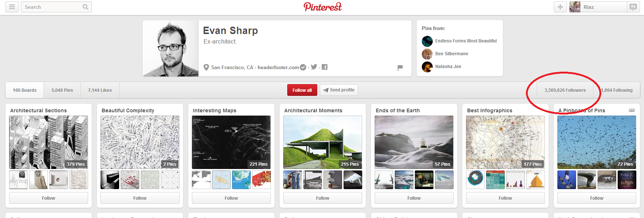Click the 215 Pins badge on Architectural Moments

[350, 164]
